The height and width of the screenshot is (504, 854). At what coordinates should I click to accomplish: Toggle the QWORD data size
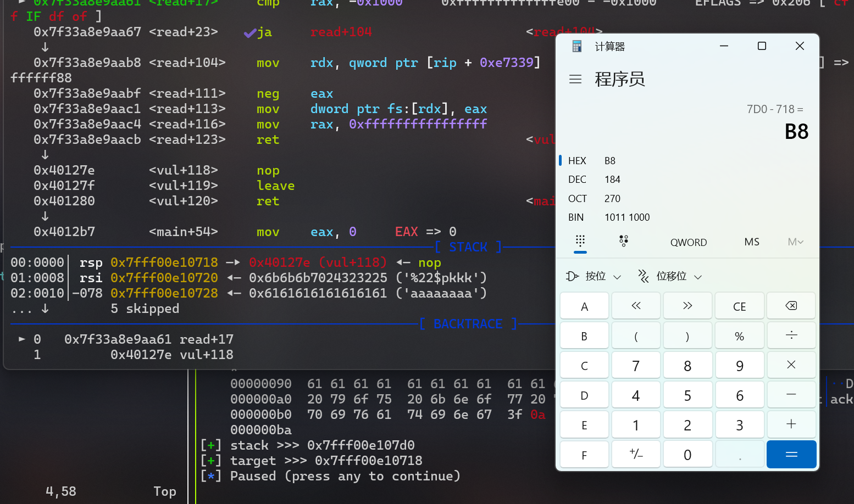point(688,242)
